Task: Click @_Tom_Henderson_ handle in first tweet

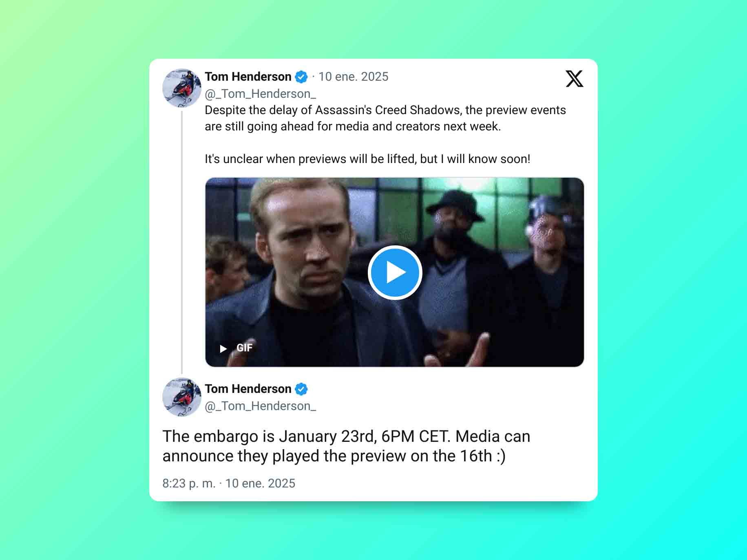Action: coord(260,94)
